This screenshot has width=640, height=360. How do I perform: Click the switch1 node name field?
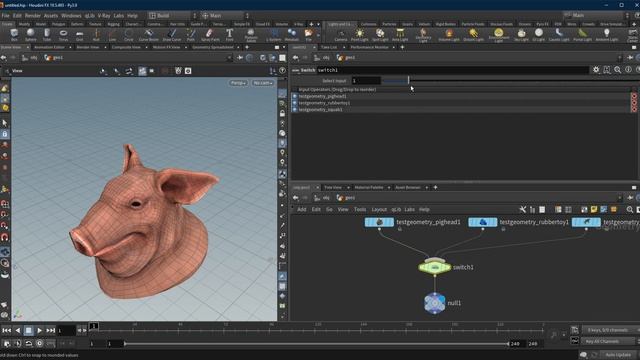point(452,70)
